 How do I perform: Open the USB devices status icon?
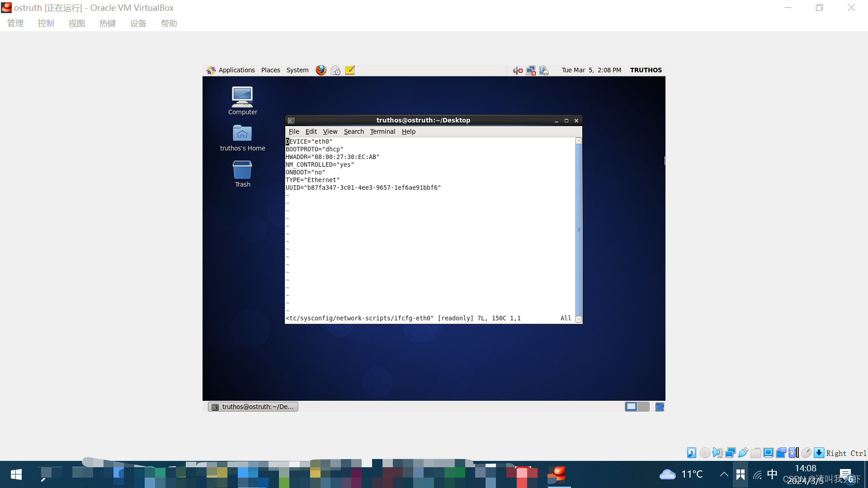[743, 453]
